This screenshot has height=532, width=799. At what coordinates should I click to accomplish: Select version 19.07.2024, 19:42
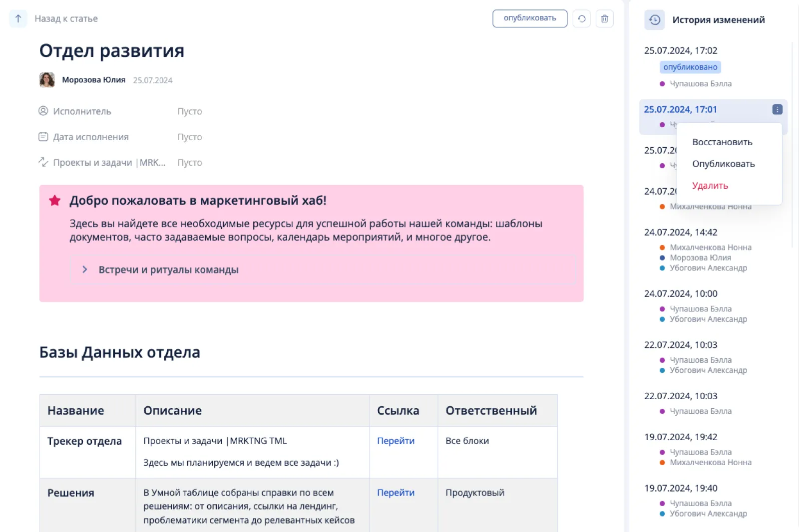coord(680,437)
